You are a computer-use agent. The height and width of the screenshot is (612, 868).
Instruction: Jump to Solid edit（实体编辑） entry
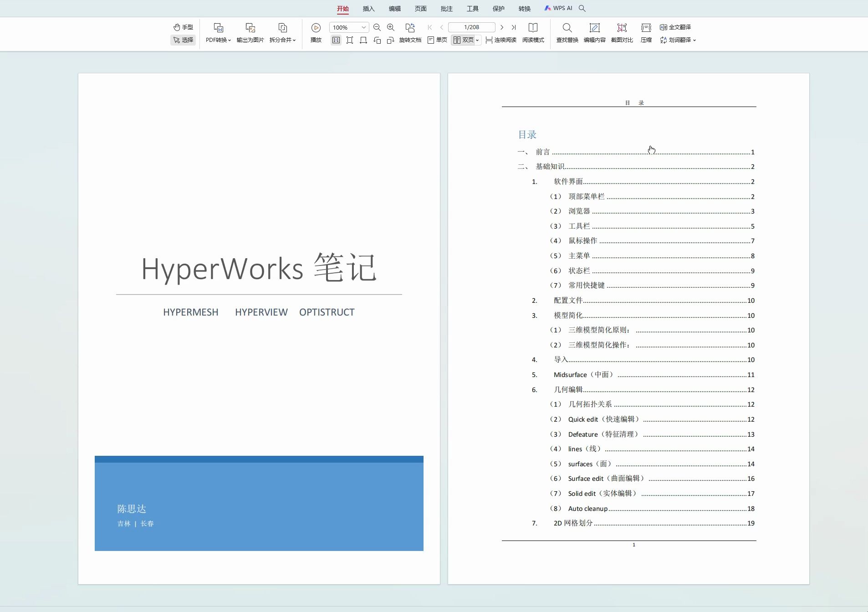click(652, 494)
